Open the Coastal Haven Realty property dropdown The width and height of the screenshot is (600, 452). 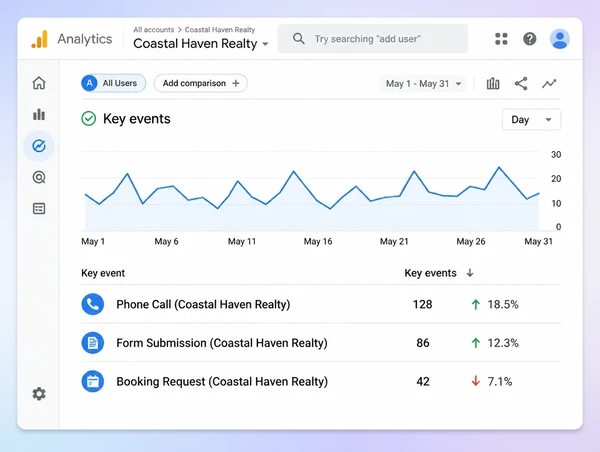tap(201, 44)
